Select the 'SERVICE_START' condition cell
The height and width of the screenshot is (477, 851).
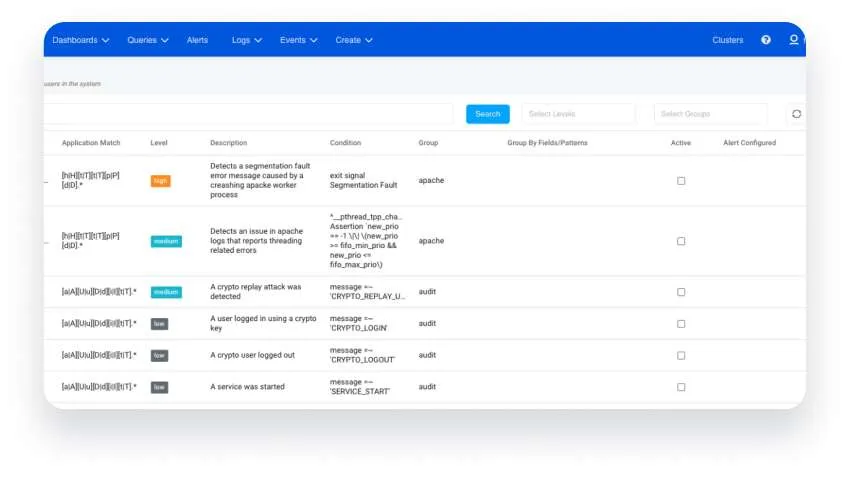coord(360,386)
